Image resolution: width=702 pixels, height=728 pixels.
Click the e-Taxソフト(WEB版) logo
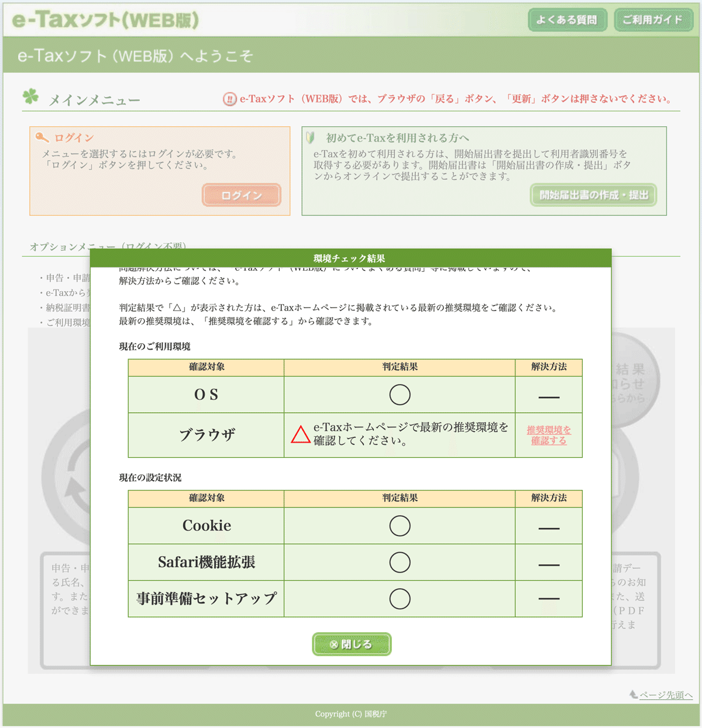coord(105,20)
